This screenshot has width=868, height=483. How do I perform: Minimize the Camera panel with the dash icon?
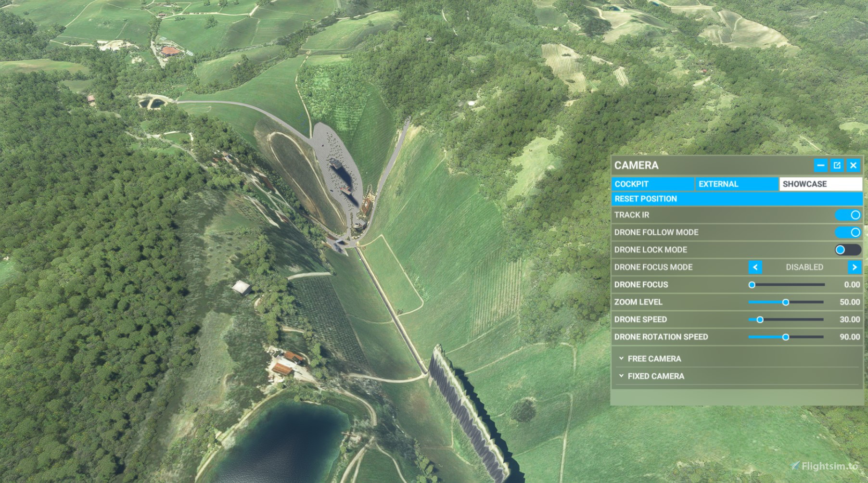(820, 165)
